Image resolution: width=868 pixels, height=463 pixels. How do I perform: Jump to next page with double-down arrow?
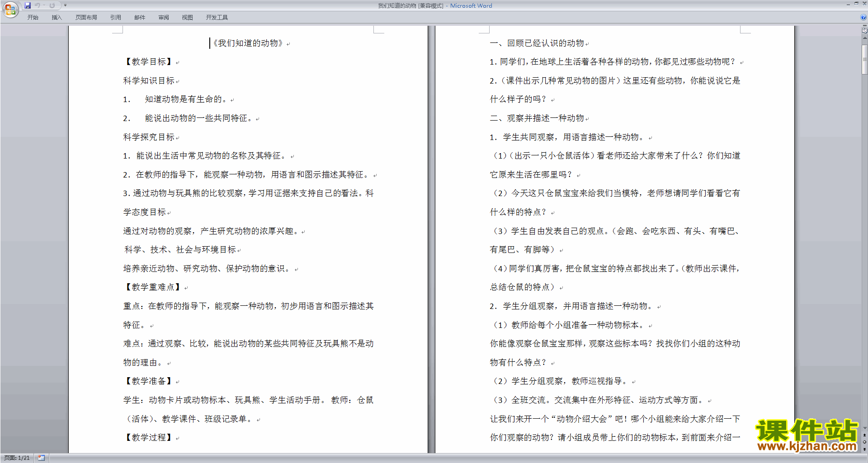pos(864,449)
